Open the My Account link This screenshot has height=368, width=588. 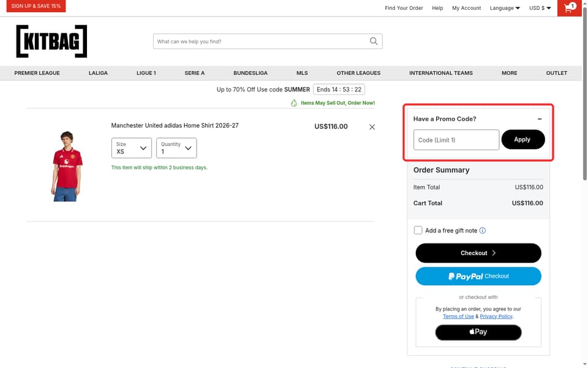click(467, 8)
